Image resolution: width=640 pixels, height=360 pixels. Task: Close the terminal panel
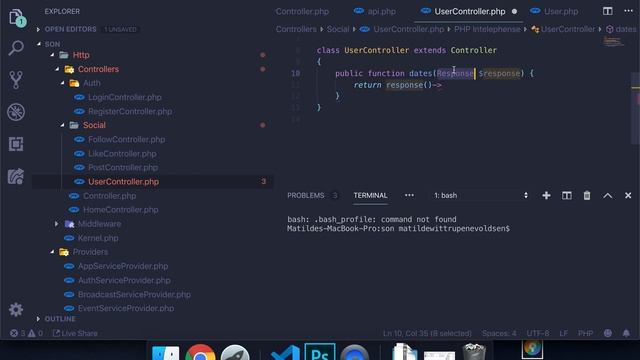(x=628, y=196)
